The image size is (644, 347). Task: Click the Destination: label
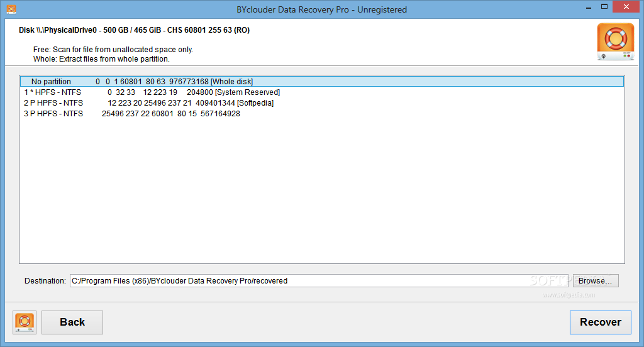coord(45,281)
